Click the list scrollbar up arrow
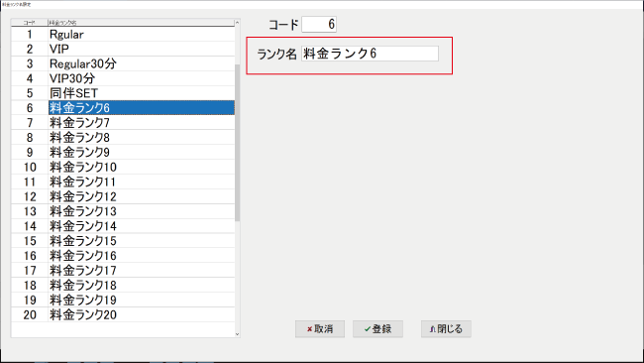 (238, 23)
